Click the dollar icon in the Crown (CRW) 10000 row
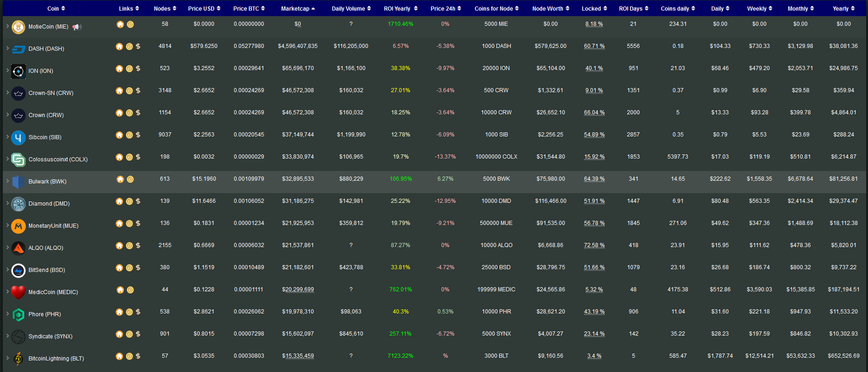The width and height of the screenshot is (868, 372). (x=138, y=113)
